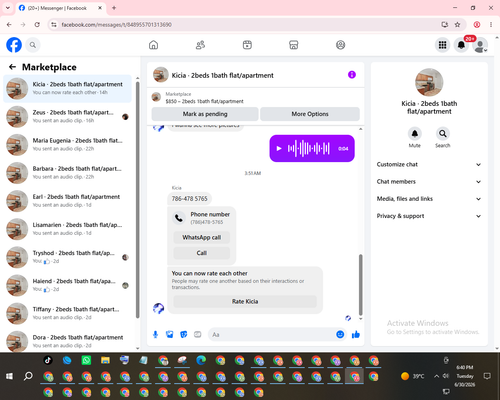This screenshot has height=400, width=500.
Task: Open a new browser tab
Action: [114, 8]
